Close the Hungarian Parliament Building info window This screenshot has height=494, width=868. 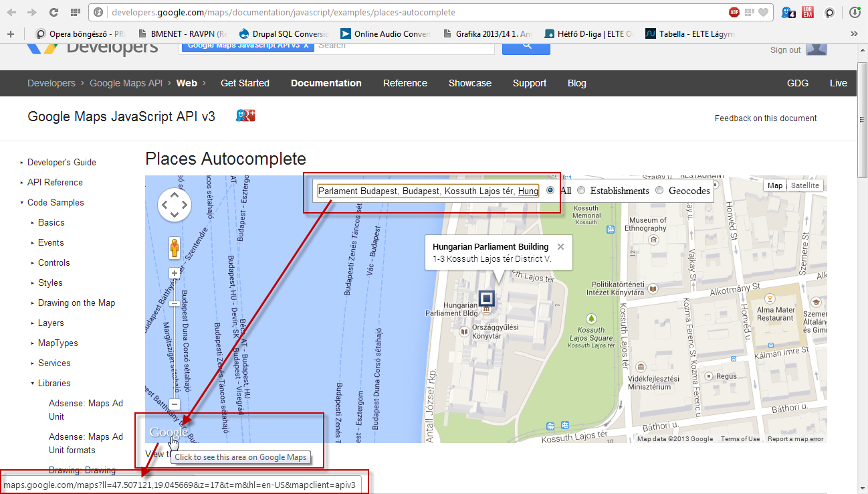pyautogui.click(x=560, y=246)
